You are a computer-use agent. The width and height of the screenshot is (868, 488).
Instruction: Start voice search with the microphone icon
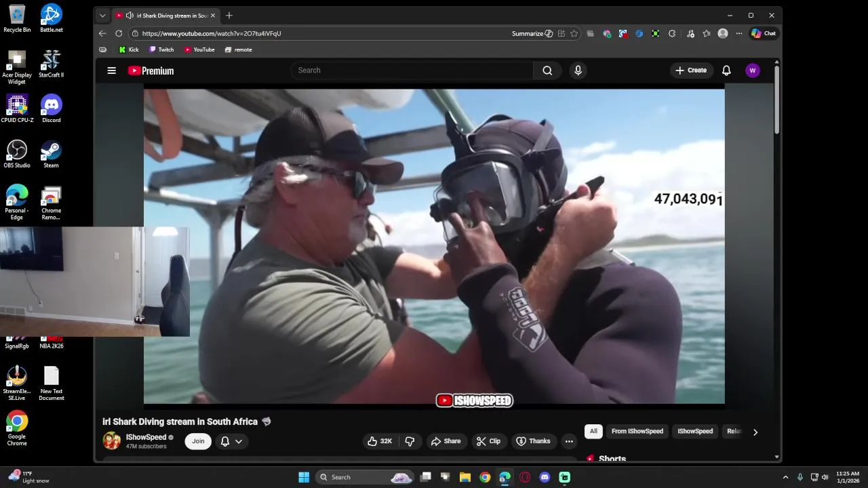[x=578, y=70]
